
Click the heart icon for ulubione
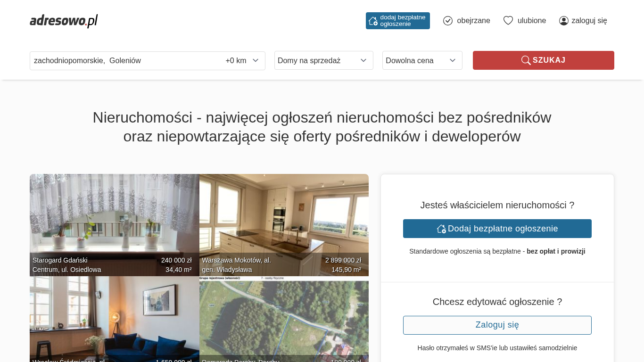508,21
